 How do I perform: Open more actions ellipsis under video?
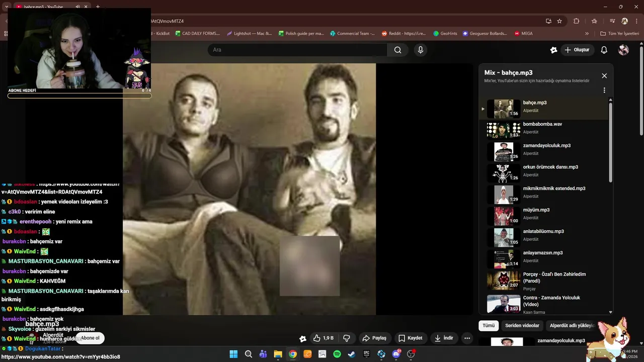click(467, 338)
